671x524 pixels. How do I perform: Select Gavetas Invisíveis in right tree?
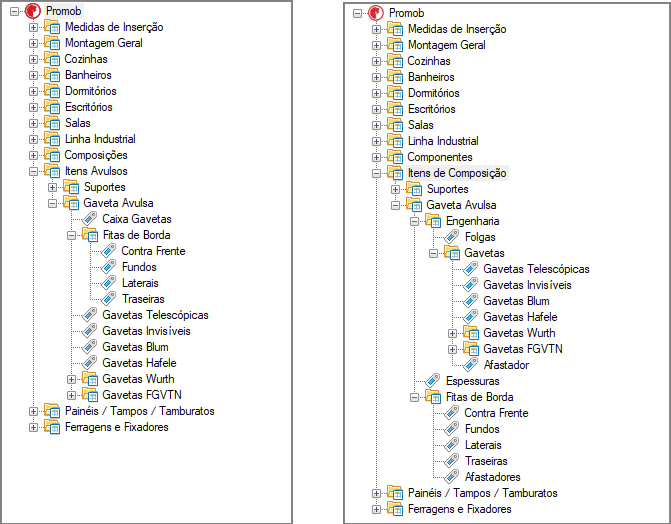tap(527, 285)
